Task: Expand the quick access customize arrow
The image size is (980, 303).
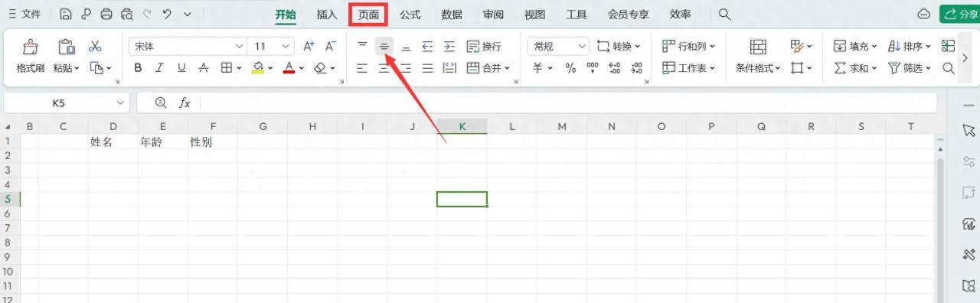Action: point(188,15)
